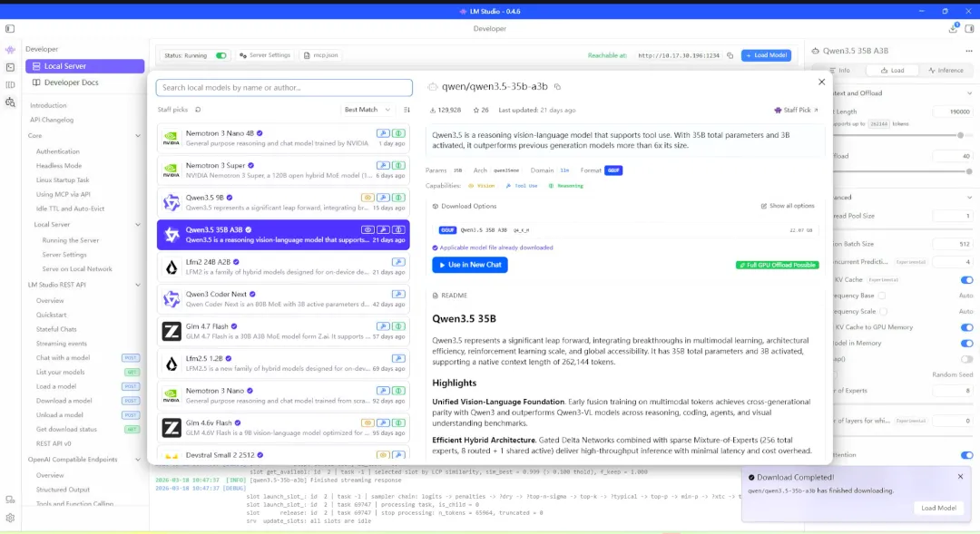Screen dimensions: 980x534
Task: Collapse the Core section in docs sidebar
Action: tap(138, 135)
